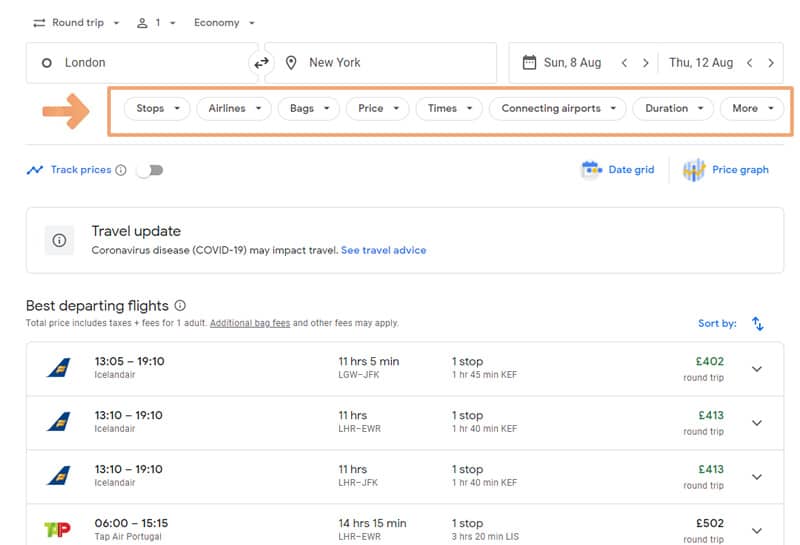Image resolution: width=800 pixels, height=545 pixels.
Task: Open the Times filter dropdown
Action: pos(449,109)
